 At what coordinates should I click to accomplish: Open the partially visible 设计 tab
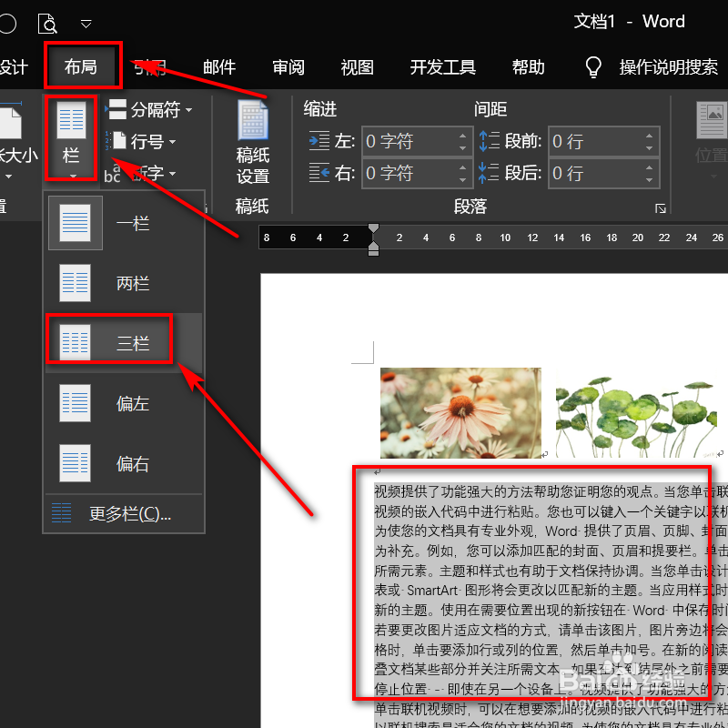coord(13,67)
